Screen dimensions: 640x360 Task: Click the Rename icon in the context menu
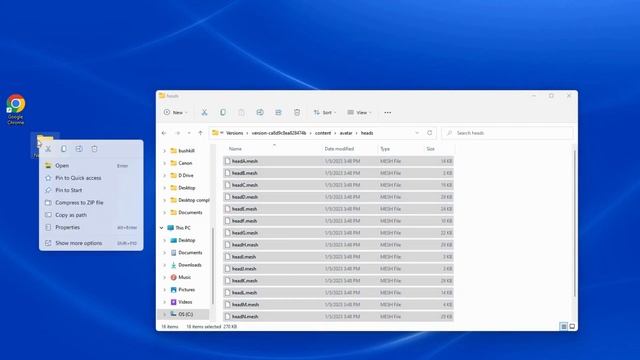pos(79,149)
